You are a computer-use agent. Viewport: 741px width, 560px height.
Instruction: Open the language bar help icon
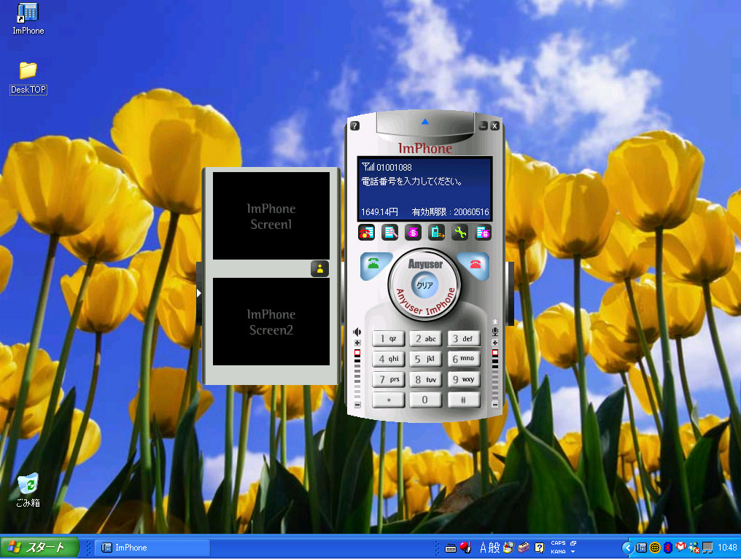[x=539, y=548]
